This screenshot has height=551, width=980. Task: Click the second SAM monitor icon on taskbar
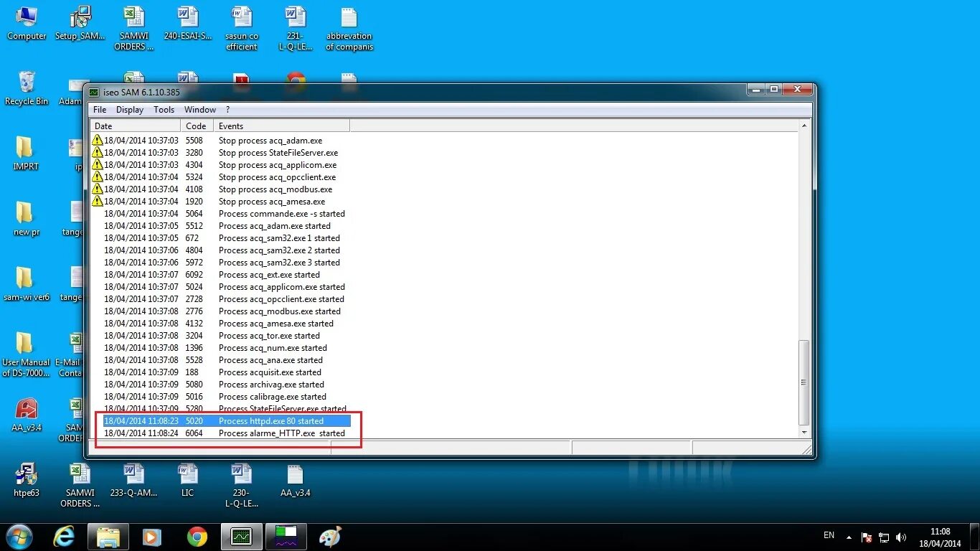click(286, 537)
